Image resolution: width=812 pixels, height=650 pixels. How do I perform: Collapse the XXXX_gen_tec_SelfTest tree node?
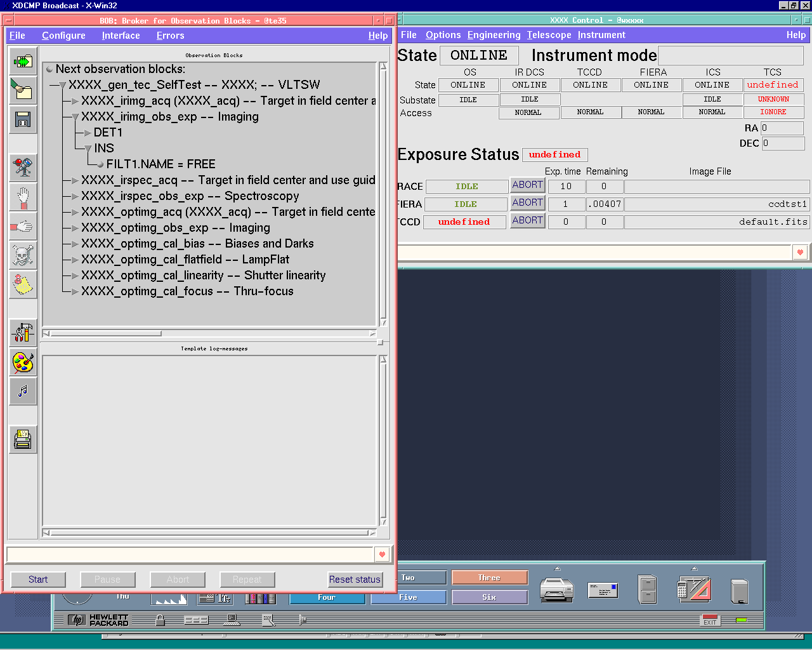point(62,85)
